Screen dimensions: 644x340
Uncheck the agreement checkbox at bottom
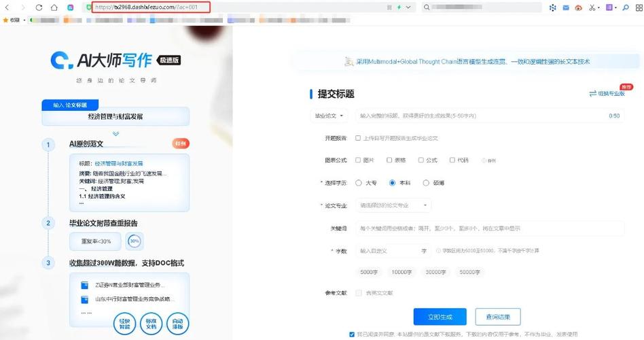pos(352,335)
